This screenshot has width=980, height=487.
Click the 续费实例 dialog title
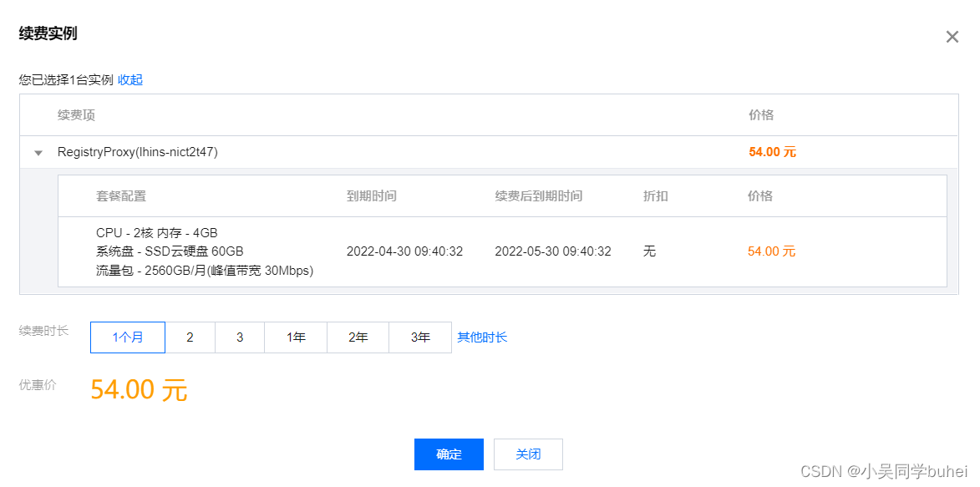point(48,33)
